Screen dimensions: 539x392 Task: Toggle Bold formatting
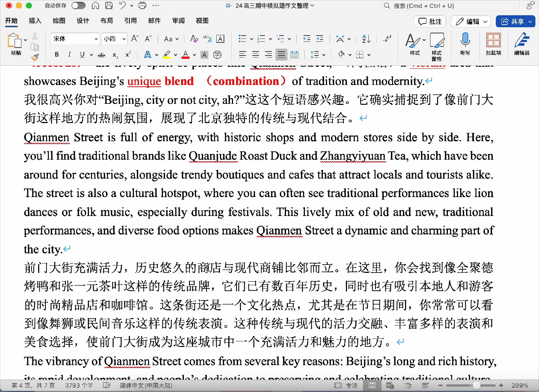[x=57, y=55]
